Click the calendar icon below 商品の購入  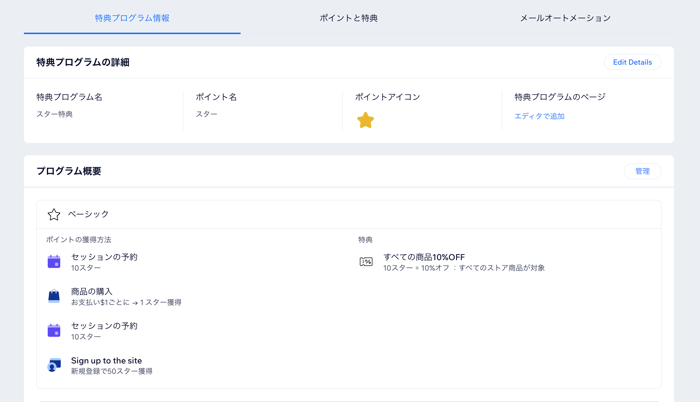click(x=54, y=330)
